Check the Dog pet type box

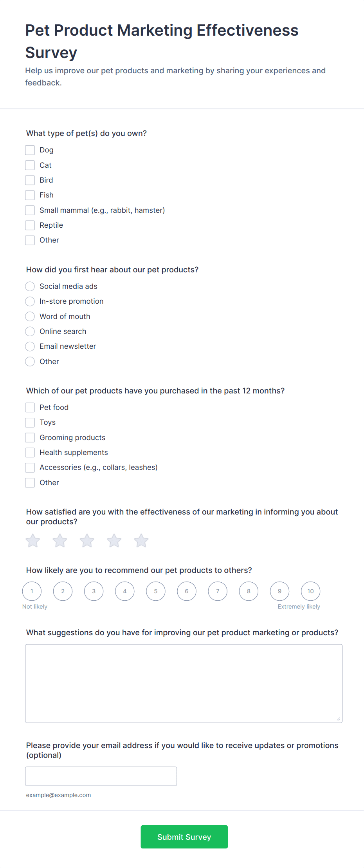[x=30, y=150]
